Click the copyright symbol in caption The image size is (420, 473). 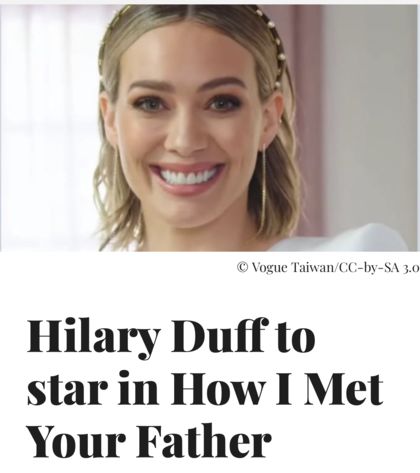tap(243, 267)
